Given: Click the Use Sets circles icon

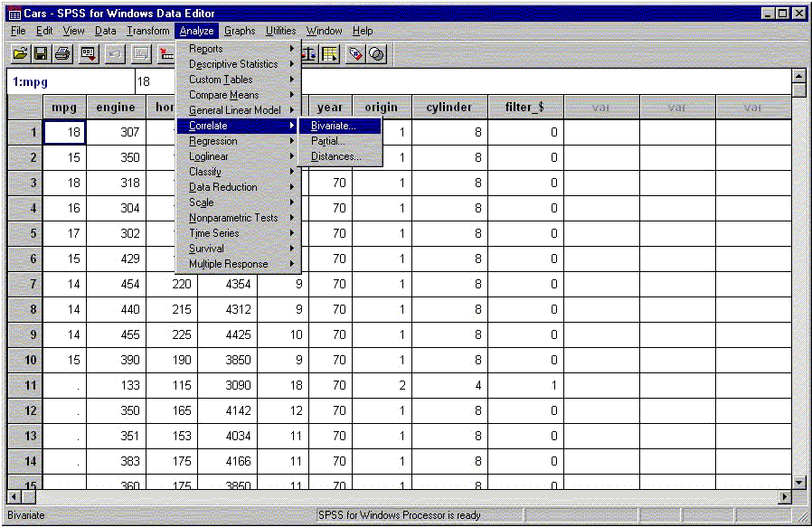Looking at the screenshot, I should click(377, 54).
